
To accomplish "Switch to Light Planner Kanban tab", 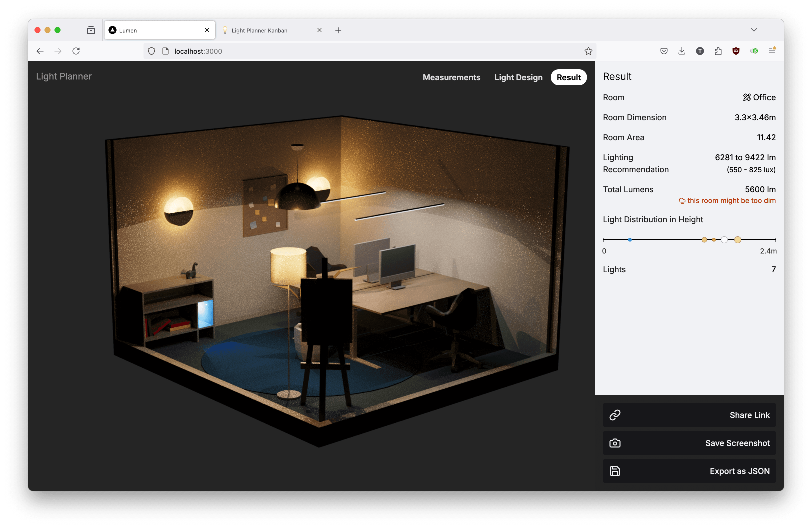I will (259, 30).
